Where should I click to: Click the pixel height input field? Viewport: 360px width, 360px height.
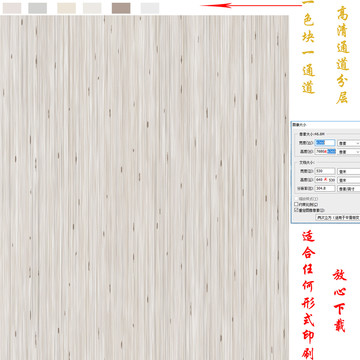pyautogui.click(x=325, y=151)
